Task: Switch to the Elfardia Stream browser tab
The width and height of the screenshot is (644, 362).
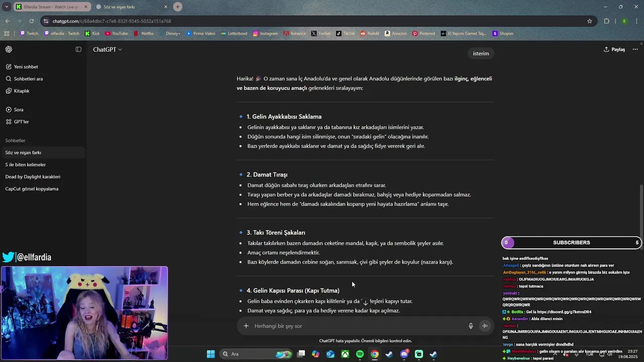Action: click(51, 7)
